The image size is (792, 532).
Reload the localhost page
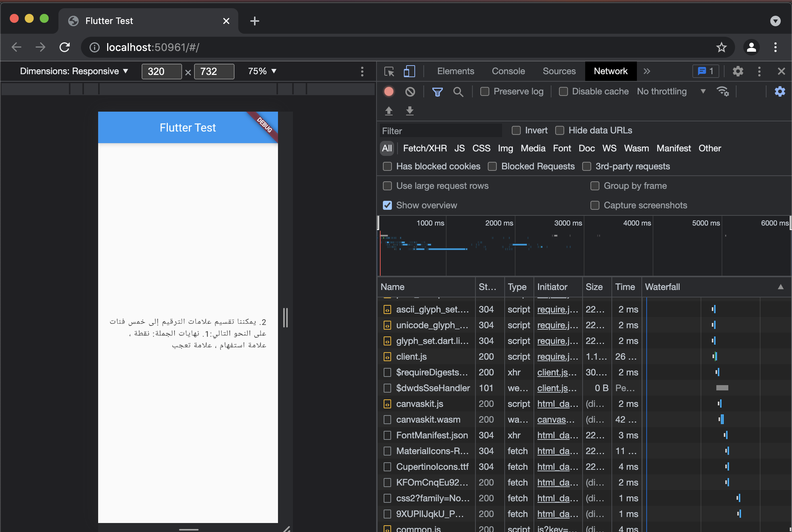tap(64, 47)
